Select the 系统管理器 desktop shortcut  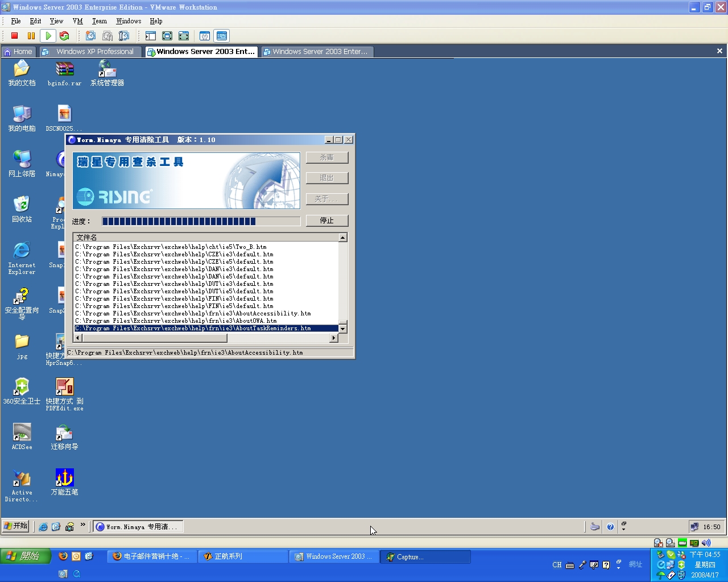107,73
